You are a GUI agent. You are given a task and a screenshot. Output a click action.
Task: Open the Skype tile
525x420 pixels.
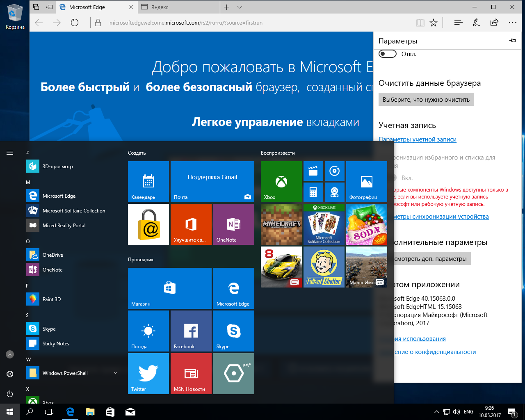(234, 331)
